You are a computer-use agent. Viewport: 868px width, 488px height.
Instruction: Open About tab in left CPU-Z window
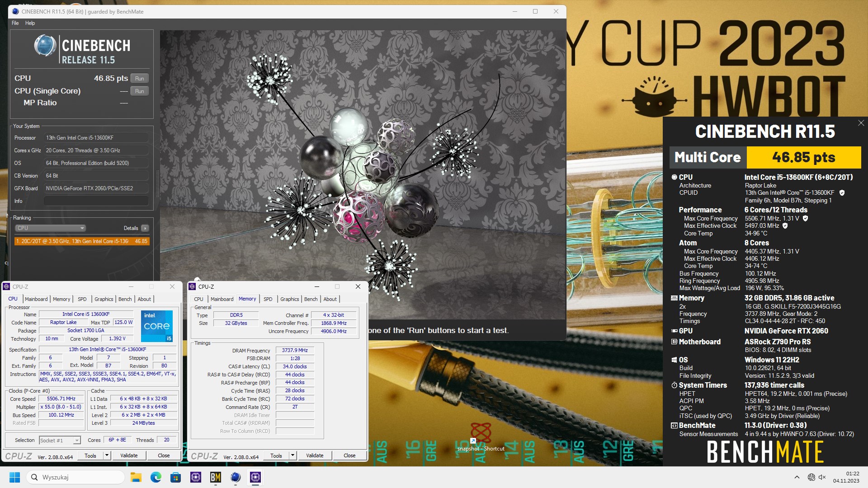tap(144, 299)
